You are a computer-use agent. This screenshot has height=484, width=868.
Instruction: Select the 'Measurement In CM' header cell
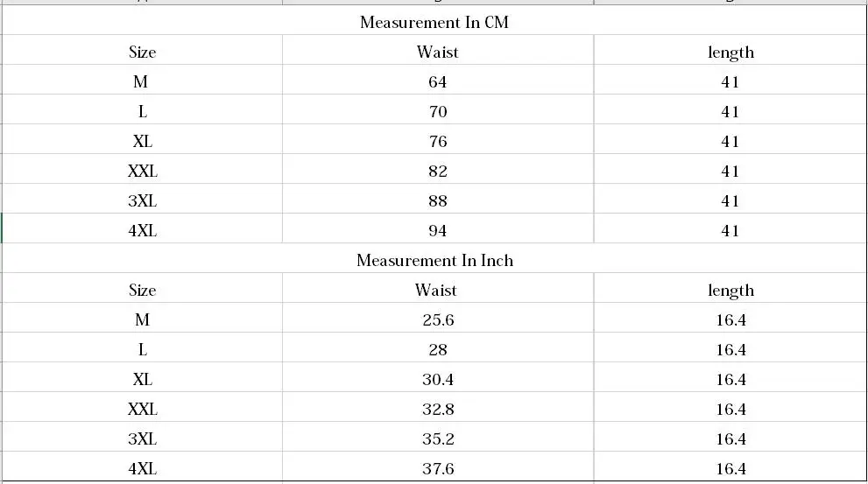(x=434, y=20)
